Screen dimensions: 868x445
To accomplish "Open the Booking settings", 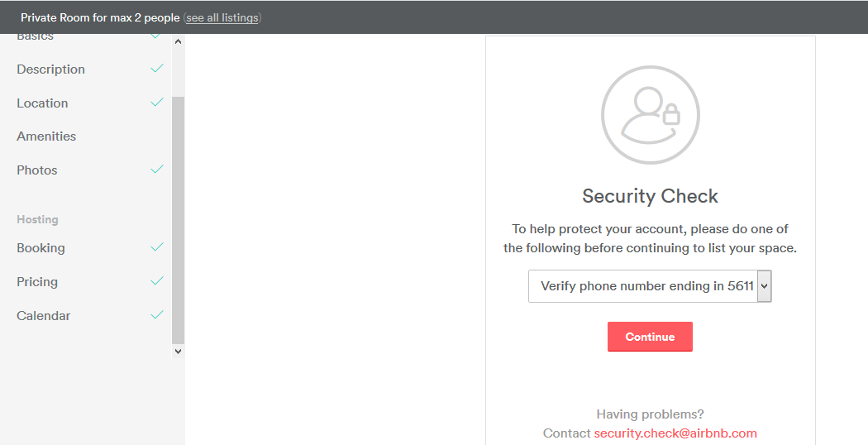I will click(41, 248).
